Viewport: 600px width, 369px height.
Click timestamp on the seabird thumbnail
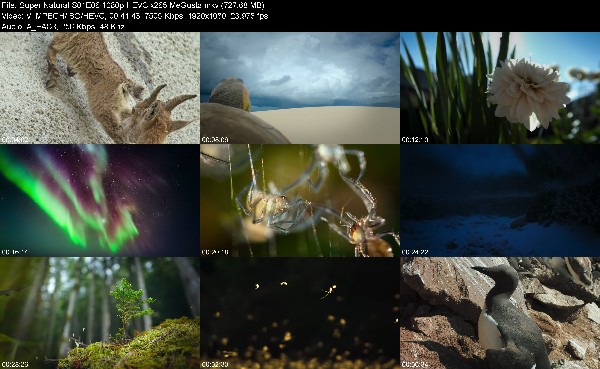[415, 364]
